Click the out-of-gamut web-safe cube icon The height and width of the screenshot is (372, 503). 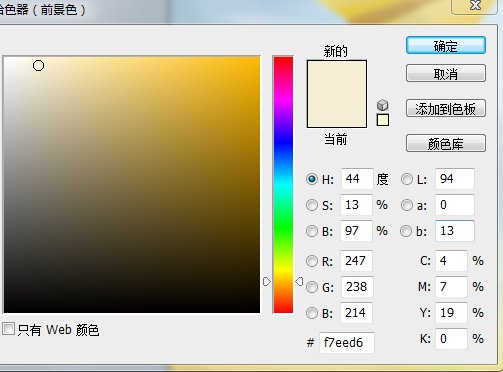tap(382, 105)
